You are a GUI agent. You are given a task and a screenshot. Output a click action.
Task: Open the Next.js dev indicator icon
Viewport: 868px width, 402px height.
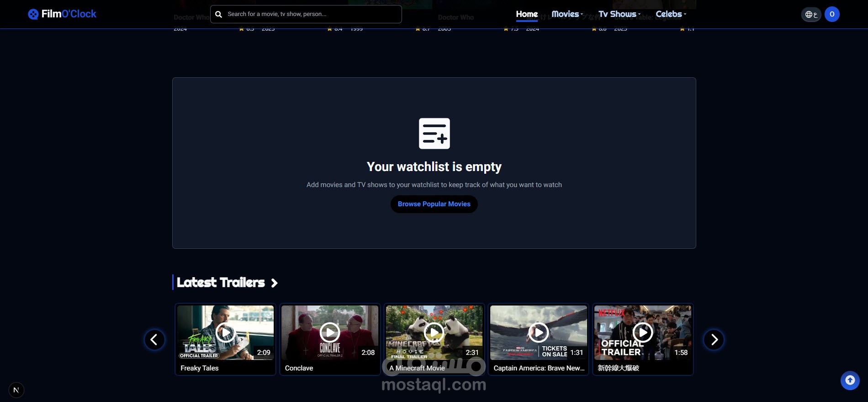point(16,390)
